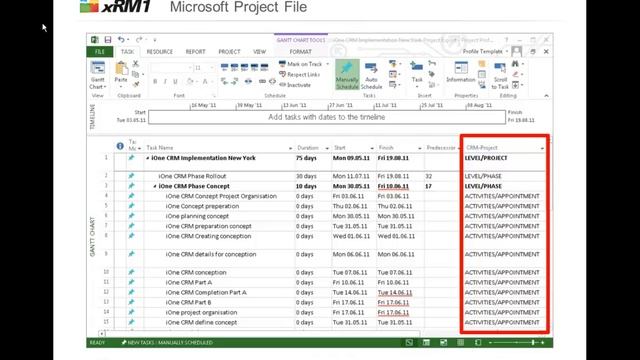Click the Find binoculars icon
Screen dimensions: 640x360
(x=516, y=64)
